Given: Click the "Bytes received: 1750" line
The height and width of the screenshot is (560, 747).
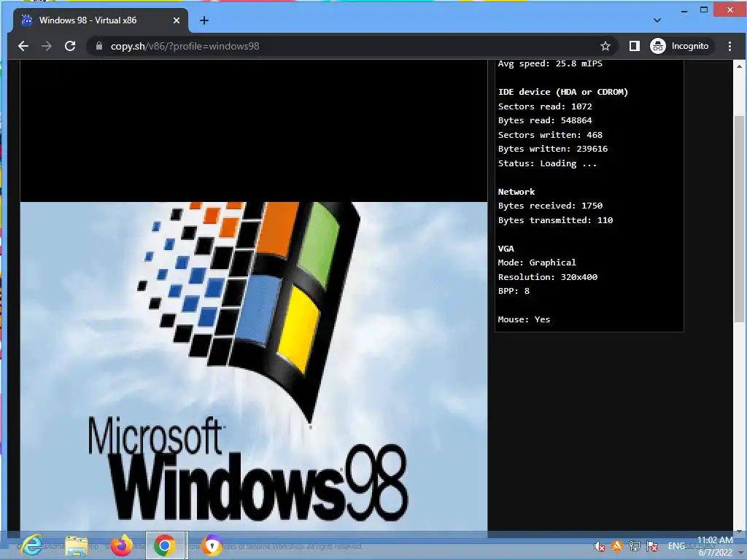Looking at the screenshot, I should point(550,206).
